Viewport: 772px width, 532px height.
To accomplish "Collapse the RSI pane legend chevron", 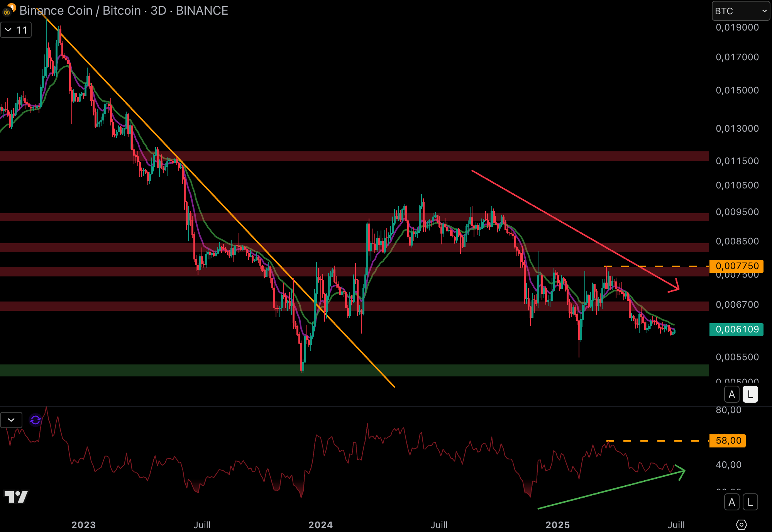I will (x=11, y=420).
